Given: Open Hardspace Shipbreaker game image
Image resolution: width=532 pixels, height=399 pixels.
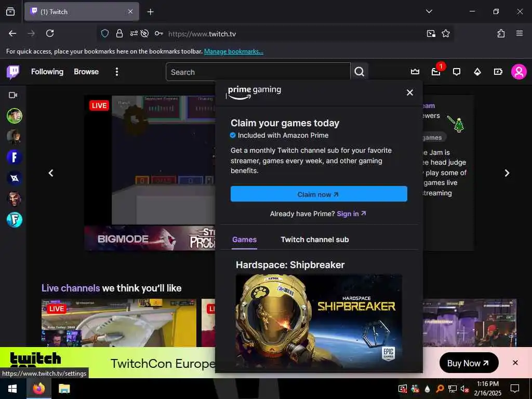Looking at the screenshot, I should (318, 321).
